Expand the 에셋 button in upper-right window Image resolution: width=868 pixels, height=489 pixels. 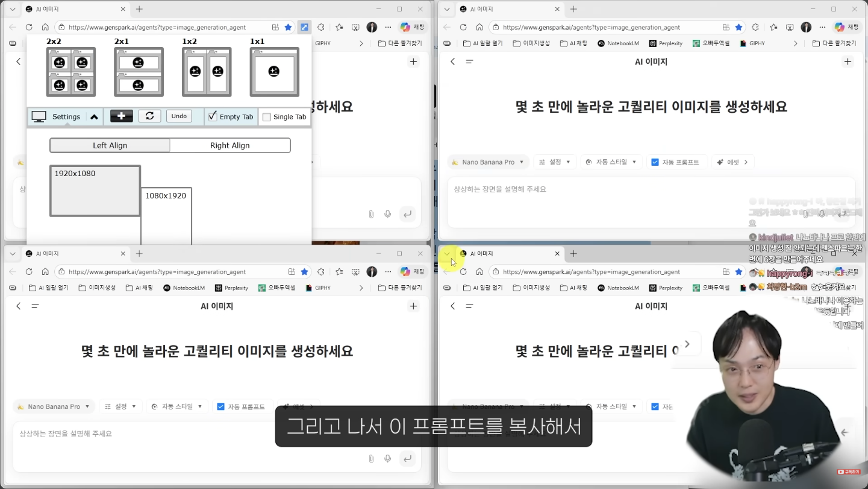tap(734, 162)
